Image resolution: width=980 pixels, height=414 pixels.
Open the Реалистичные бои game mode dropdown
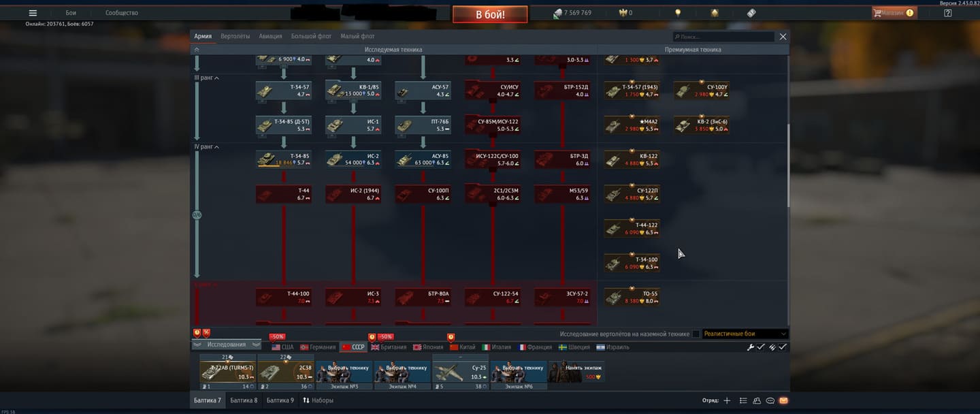[x=745, y=334]
